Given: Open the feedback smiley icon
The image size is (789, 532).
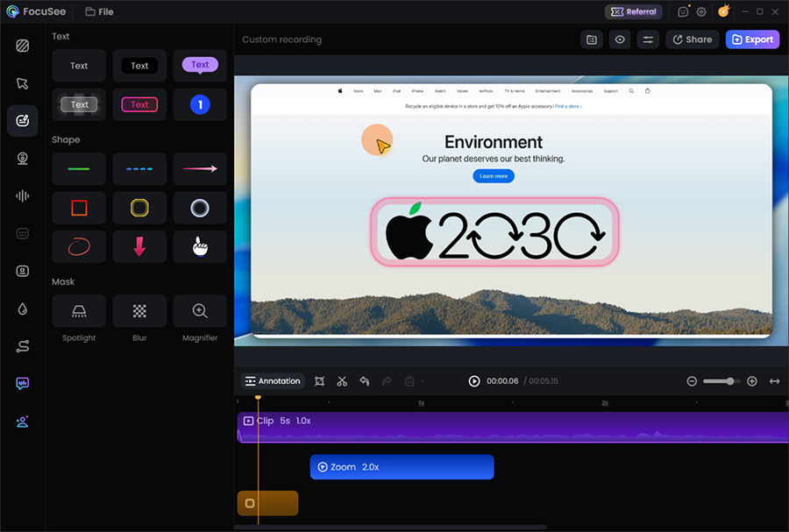Looking at the screenshot, I should click(683, 11).
